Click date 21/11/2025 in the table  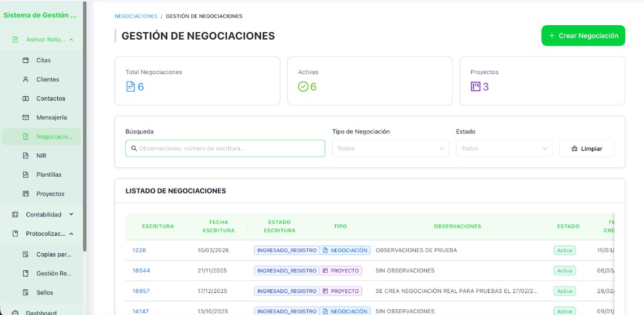[x=213, y=270]
